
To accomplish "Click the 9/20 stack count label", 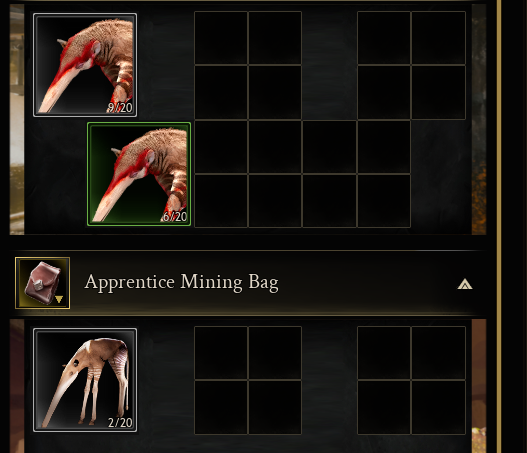I will 120,108.
